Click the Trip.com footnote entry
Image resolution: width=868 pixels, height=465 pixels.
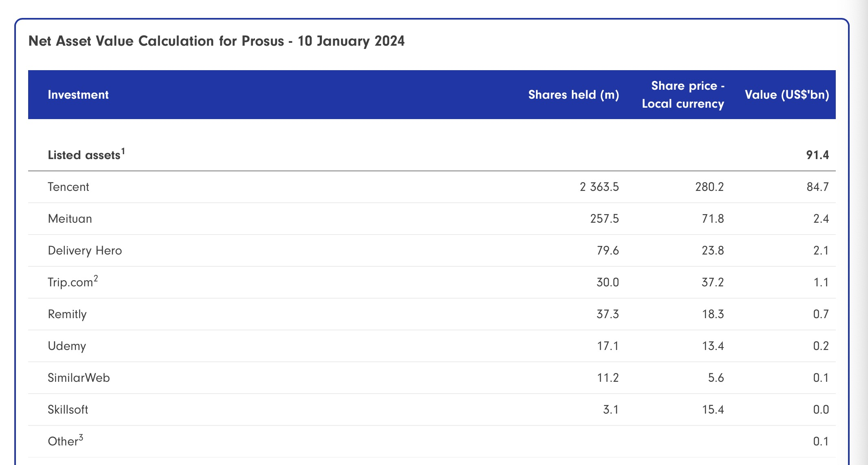pyautogui.click(x=73, y=282)
